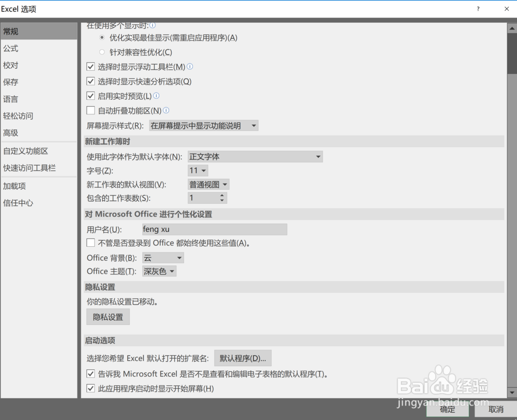
Task: Open 轻松访问 category in sidebar
Action: (39, 116)
